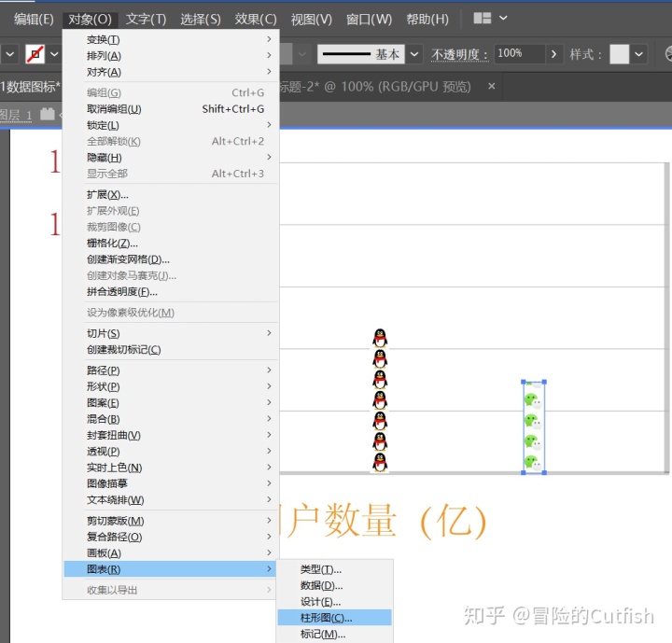
Task: Click the workspace layout switcher icon
Action: pos(482,18)
